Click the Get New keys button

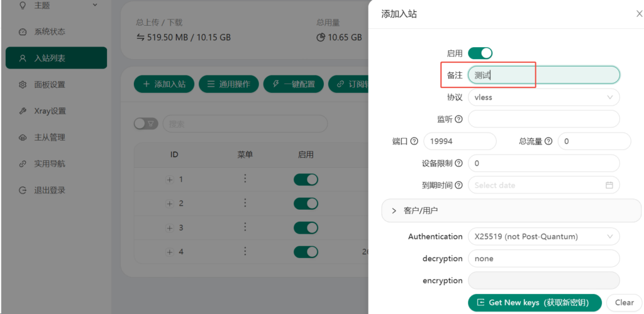point(535,303)
